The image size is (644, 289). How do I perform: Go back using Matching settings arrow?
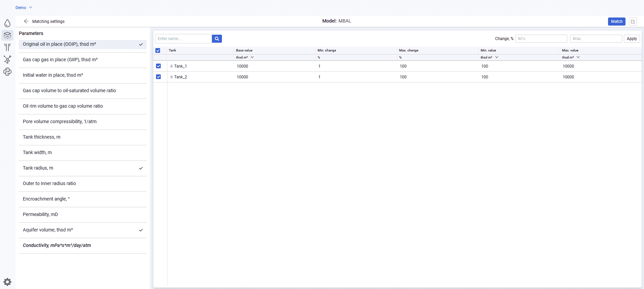coord(26,21)
